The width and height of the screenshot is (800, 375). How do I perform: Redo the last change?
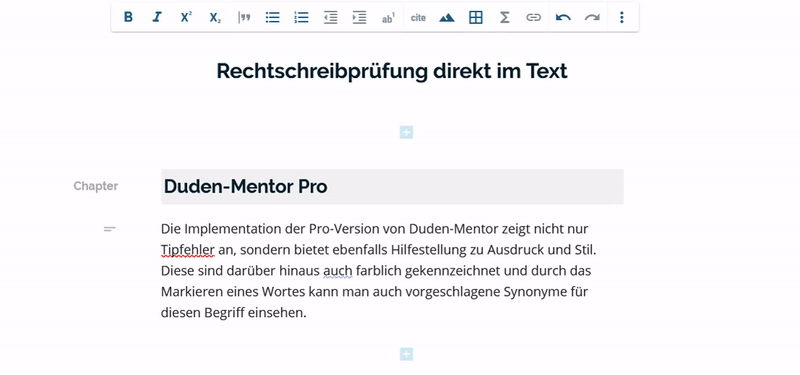(x=592, y=17)
